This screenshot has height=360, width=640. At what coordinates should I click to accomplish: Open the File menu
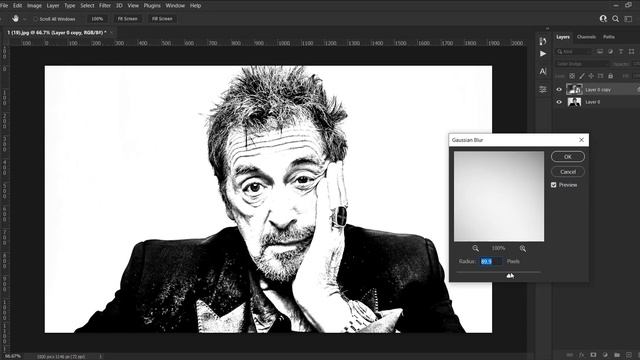point(4,6)
